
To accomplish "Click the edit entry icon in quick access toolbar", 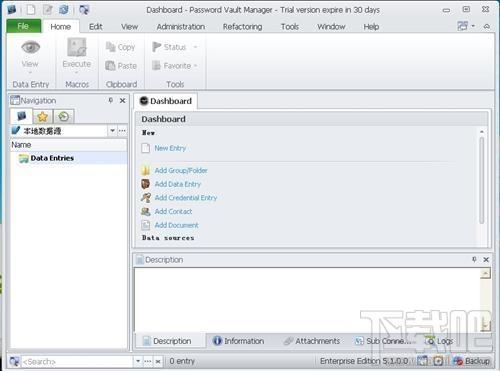I will click(x=48, y=9).
